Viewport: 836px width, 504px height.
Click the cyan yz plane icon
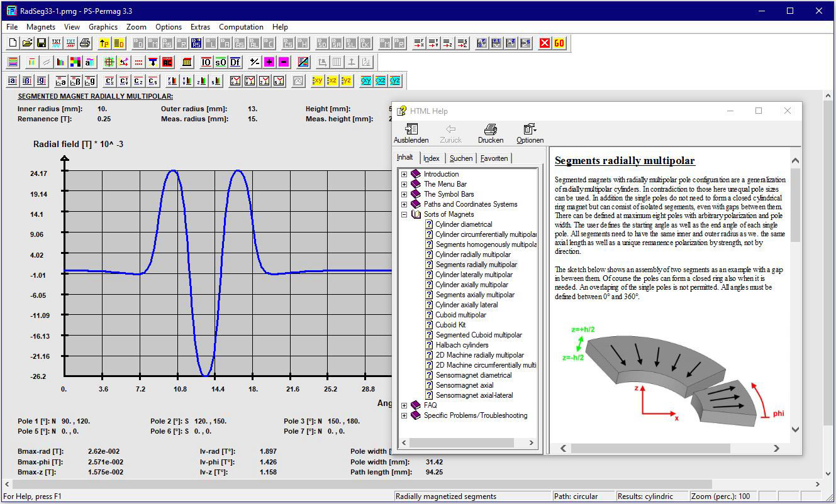tap(395, 81)
